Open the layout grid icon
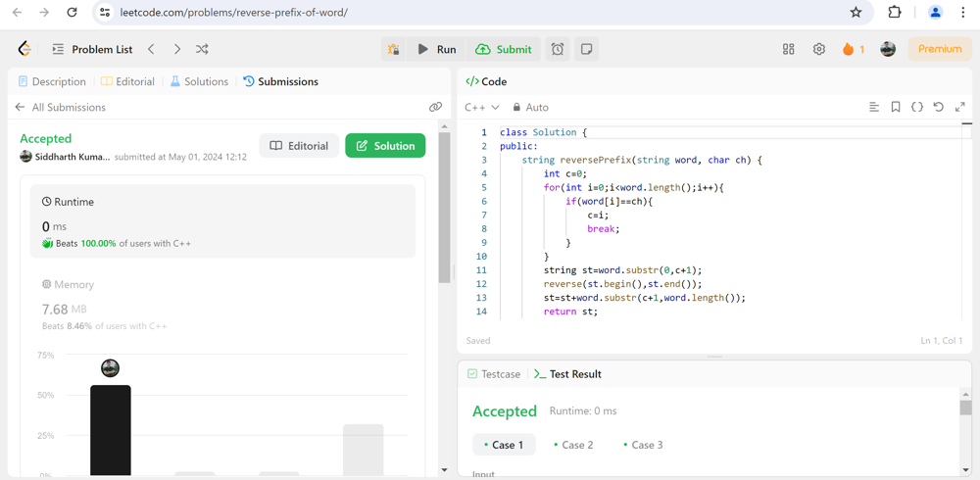 (x=789, y=49)
